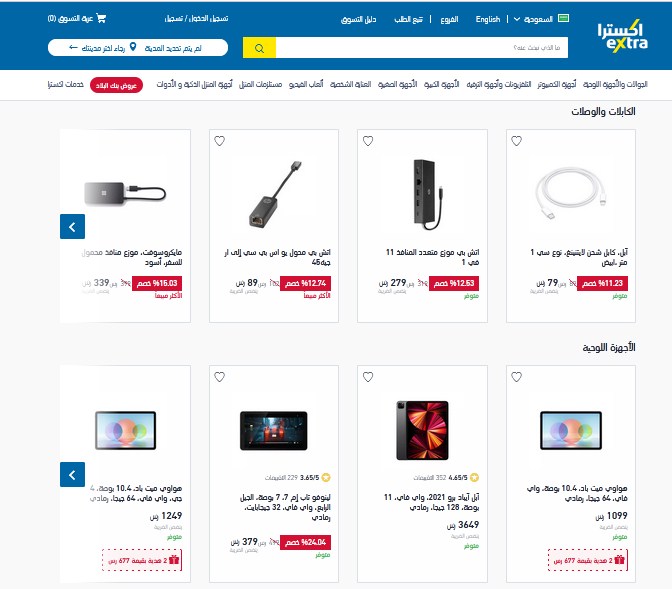Click the yellow search magnifier button

pyautogui.click(x=259, y=48)
